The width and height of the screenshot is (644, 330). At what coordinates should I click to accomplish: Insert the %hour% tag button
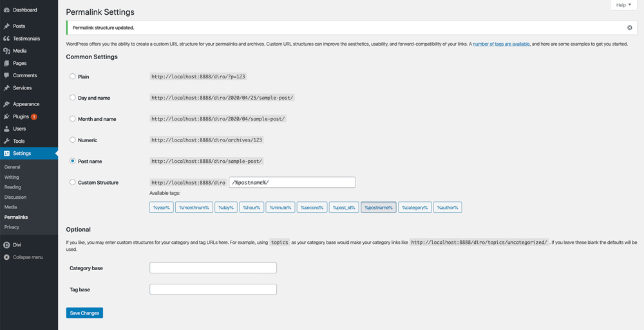pyautogui.click(x=251, y=207)
